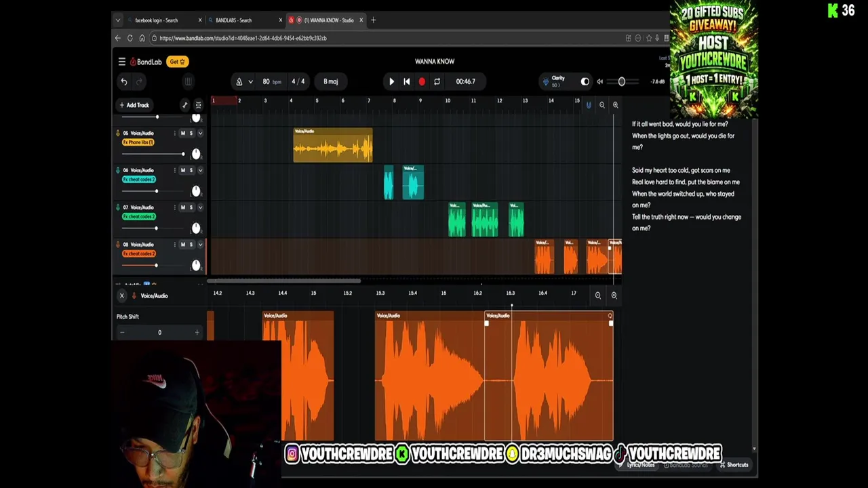Mute the master volume speaker icon
Image resolution: width=868 pixels, height=488 pixels.
pos(599,81)
